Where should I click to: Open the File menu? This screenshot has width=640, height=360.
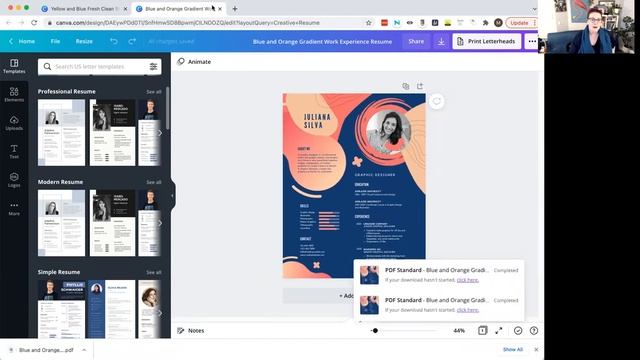point(55,41)
